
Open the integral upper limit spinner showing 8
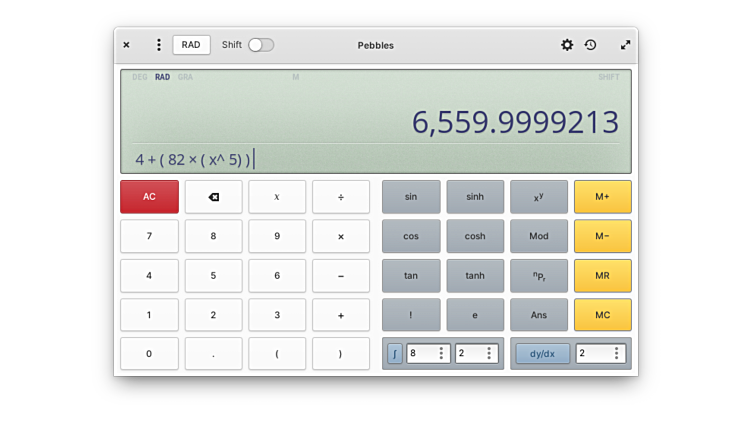click(x=428, y=353)
